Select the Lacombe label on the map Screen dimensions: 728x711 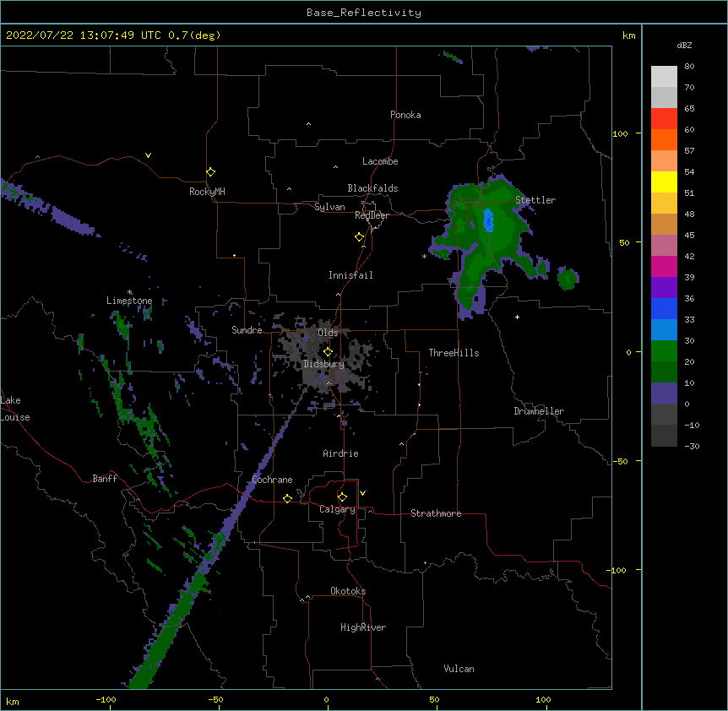[x=380, y=161]
